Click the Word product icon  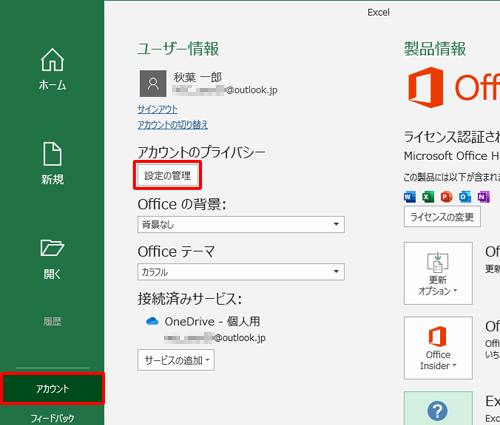(x=410, y=197)
